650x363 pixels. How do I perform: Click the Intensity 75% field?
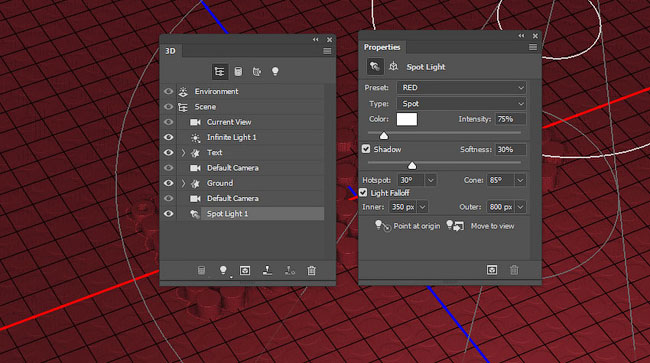[x=510, y=119]
